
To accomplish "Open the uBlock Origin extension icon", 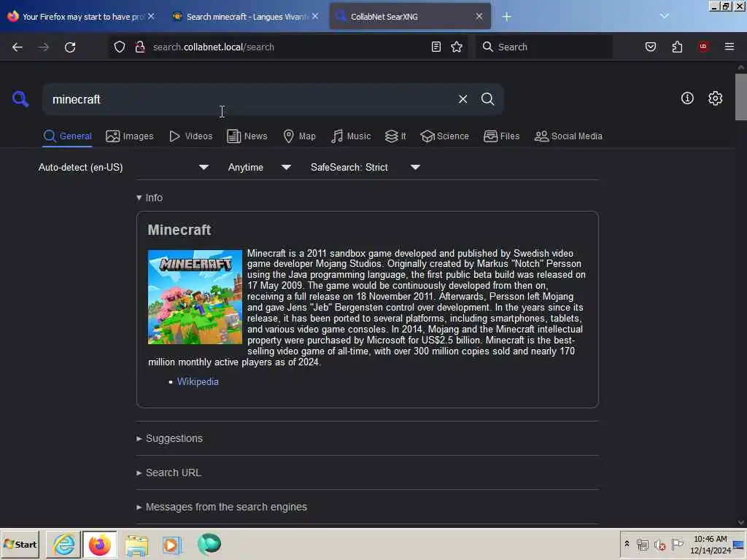I will click(703, 47).
